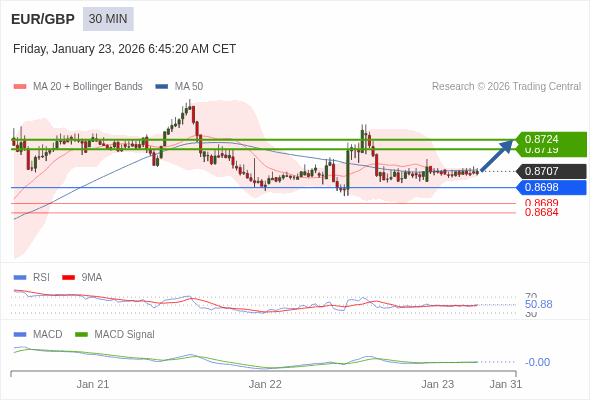Click the RSI blue legend swatch
Screen dimensions: 590x400
point(20,278)
